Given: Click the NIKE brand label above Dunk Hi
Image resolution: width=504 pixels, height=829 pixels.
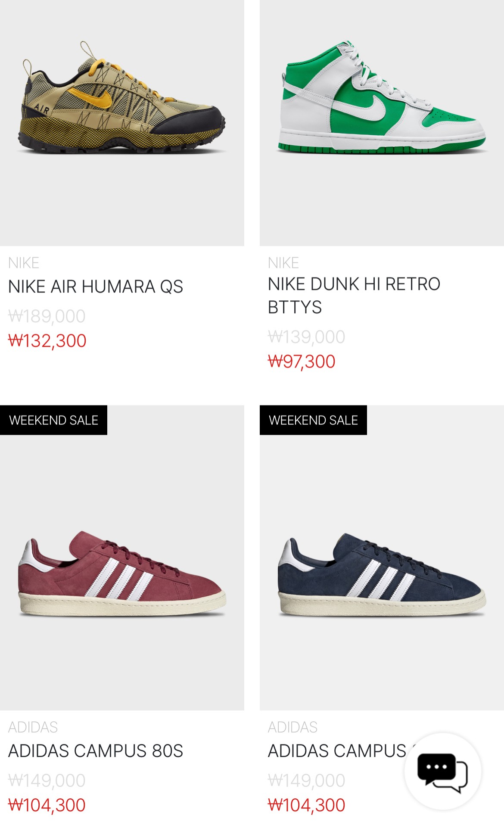Looking at the screenshot, I should coord(283,263).
